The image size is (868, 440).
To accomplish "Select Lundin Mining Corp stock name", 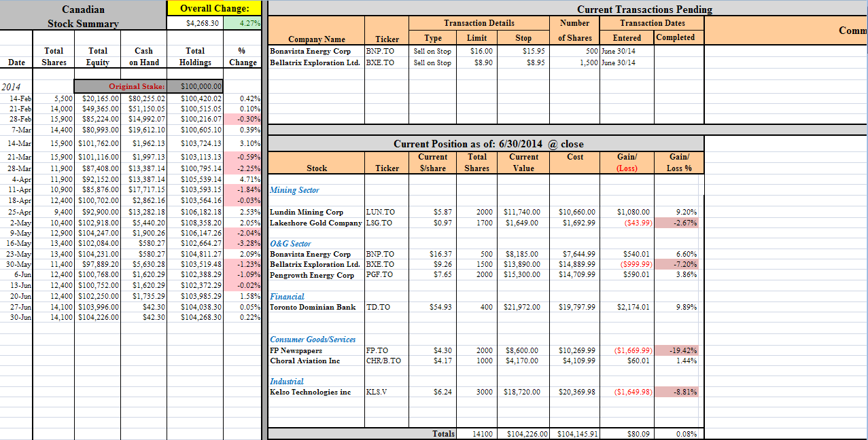I will click(307, 212).
